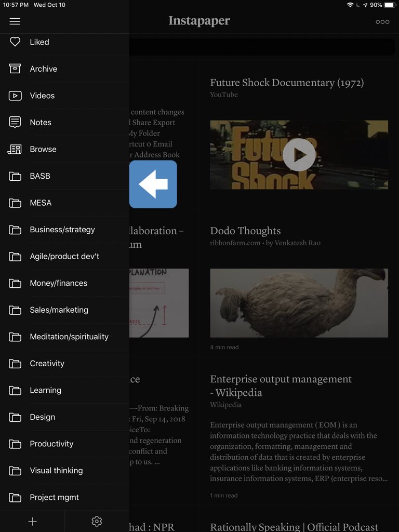The width and height of the screenshot is (399, 532).
Task: Open Rationally Speaking Official Podcast article
Action: click(294, 527)
